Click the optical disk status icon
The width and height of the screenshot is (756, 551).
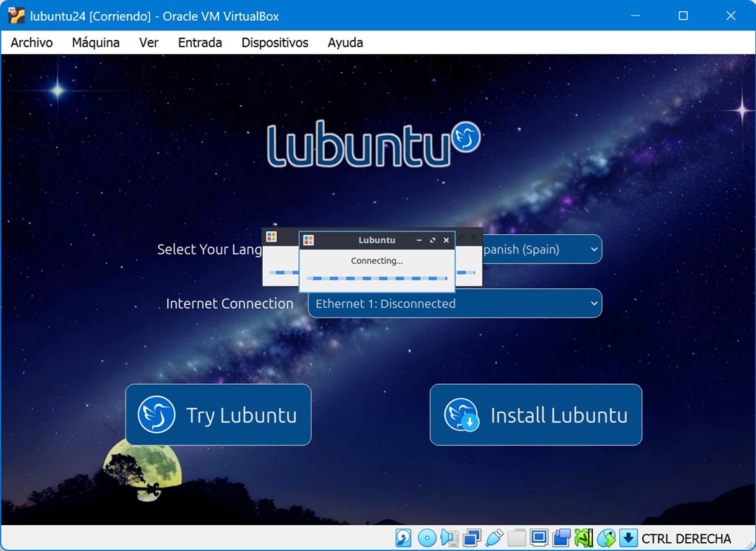(426, 538)
